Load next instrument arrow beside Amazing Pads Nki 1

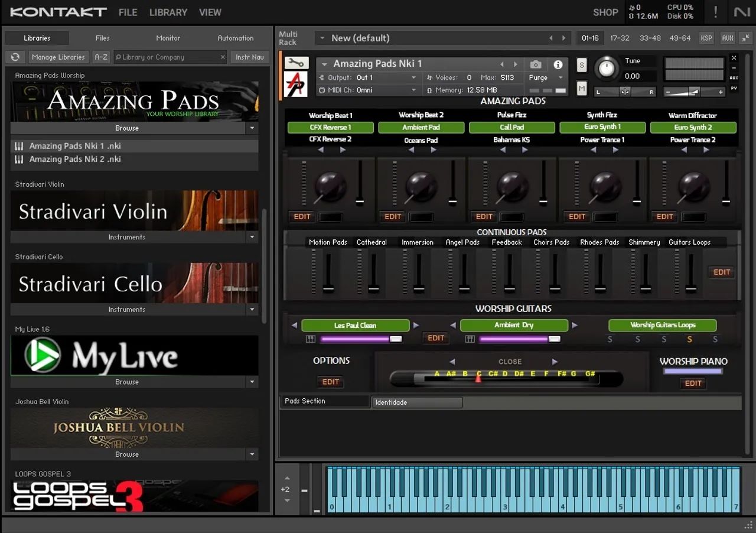click(516, 64)
